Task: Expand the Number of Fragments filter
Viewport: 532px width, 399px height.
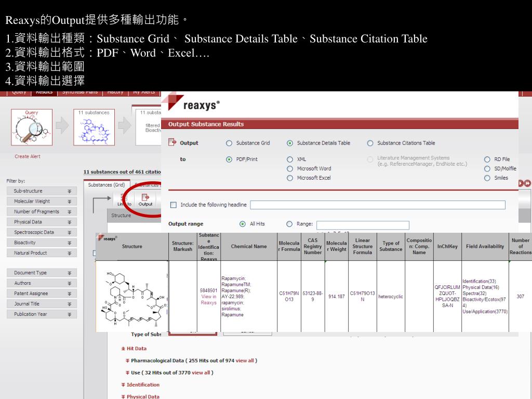Action: 42,212
